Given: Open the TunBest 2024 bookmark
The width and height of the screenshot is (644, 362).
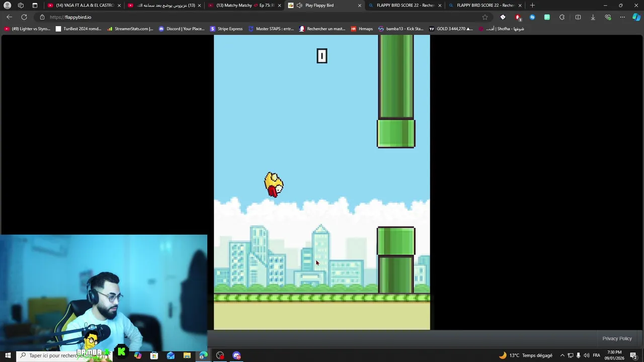Looking at the screenshot, I should (78, 29).
